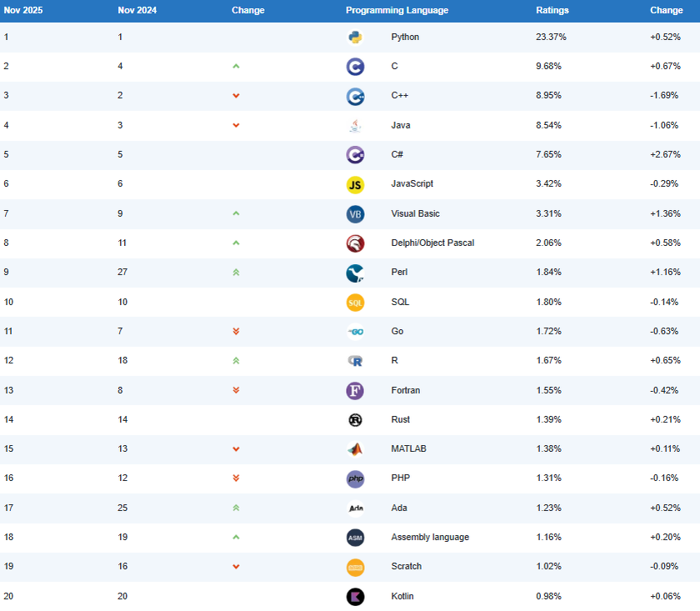The image size is (700, 611).
Task: Click the red down arrow in Java row
Action: [x=236, y=126]
